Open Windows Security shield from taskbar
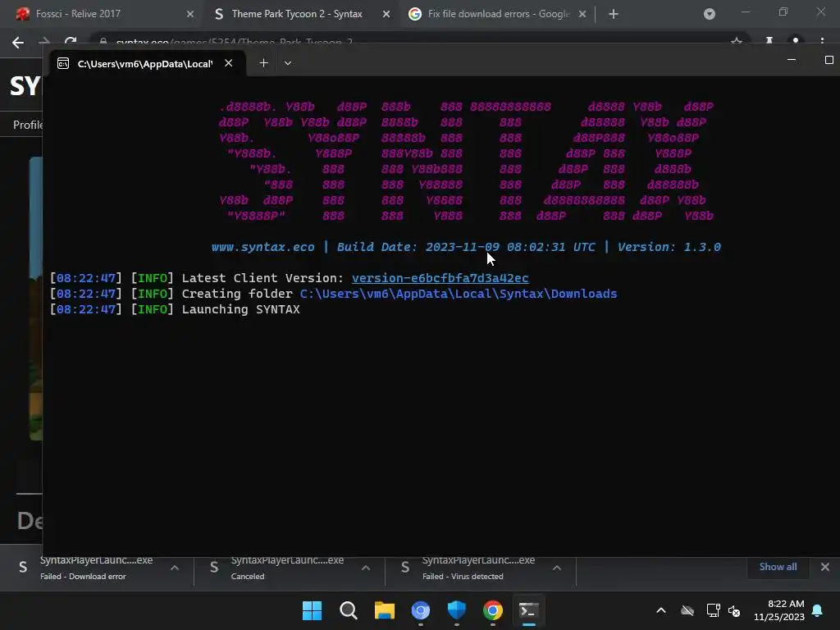Viewport: 840px width, 630px height. point(456,610)
